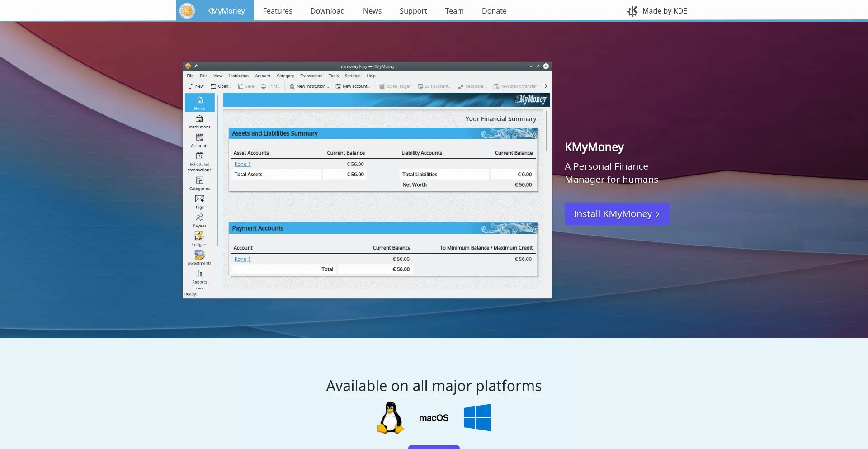868x449 pixels.
Task: Open the Institution menu
Action: pyautogui.click(x=239, y=76)
